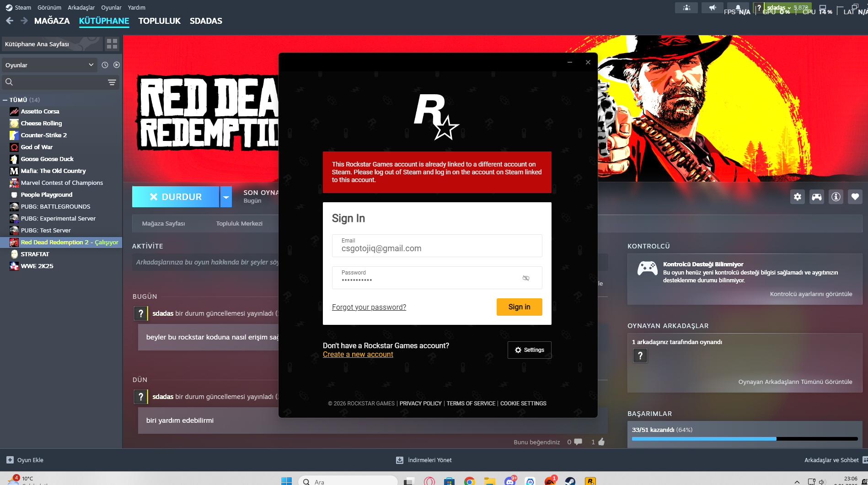
Task: Show game info icon
Action: click(836, 197)
